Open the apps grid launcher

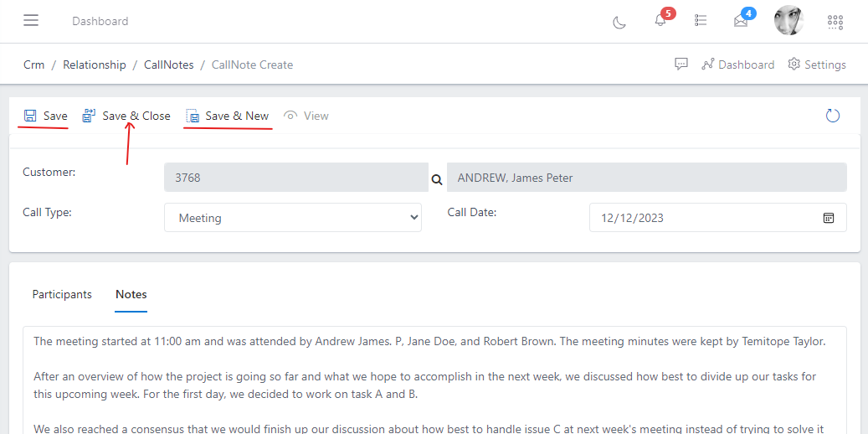(835, 22)
